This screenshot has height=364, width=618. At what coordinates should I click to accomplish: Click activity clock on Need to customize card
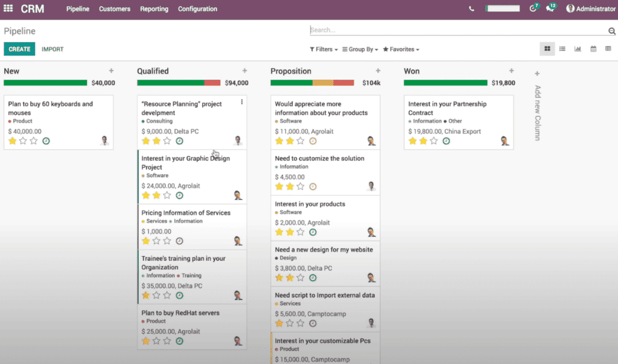point(313,187)
